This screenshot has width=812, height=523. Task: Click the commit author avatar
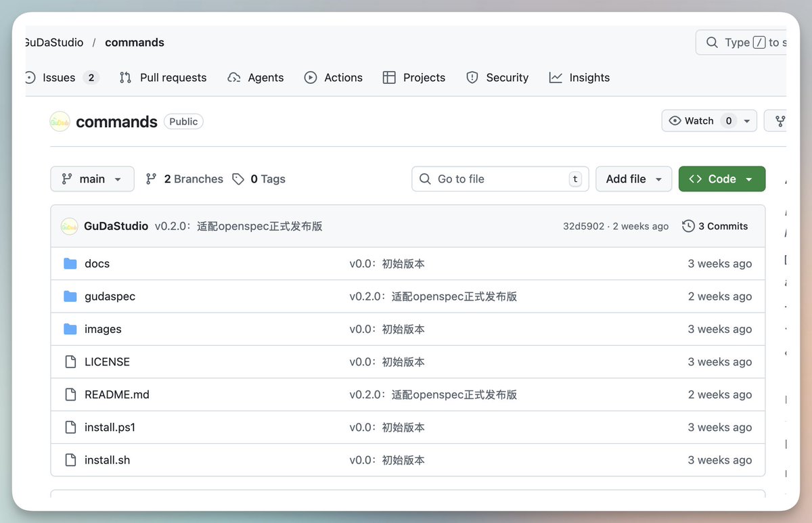[x=70, y=227]
